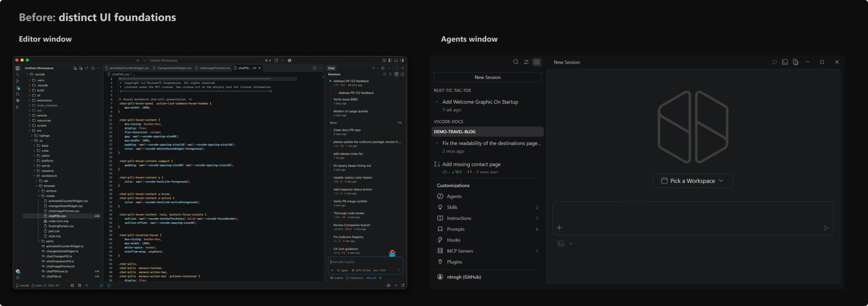This screenshot has height=306, width=868.
Task: Switch to animatedCounterWidget.css tab
Action: [x=127, y=68]
